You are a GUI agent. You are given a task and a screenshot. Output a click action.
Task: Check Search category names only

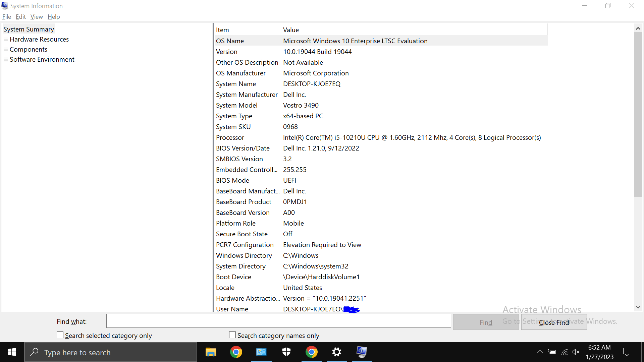pos(232,335)
